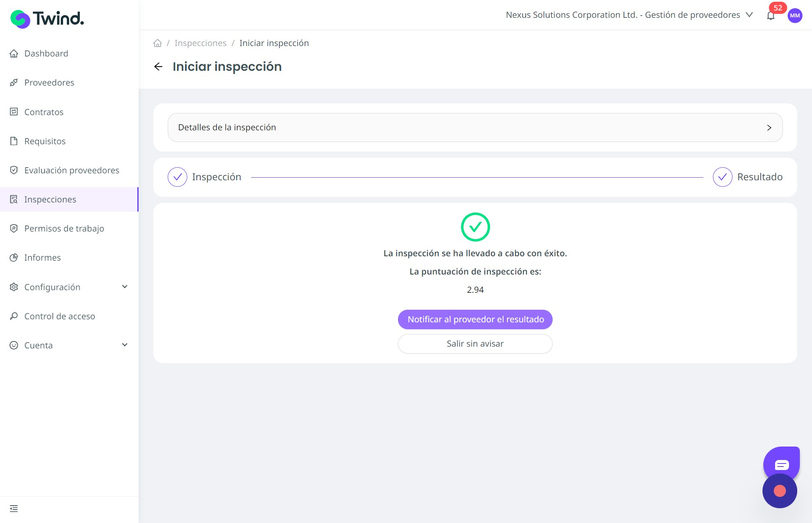
Task: Click the Twind logo
Action: coord(47,19)
